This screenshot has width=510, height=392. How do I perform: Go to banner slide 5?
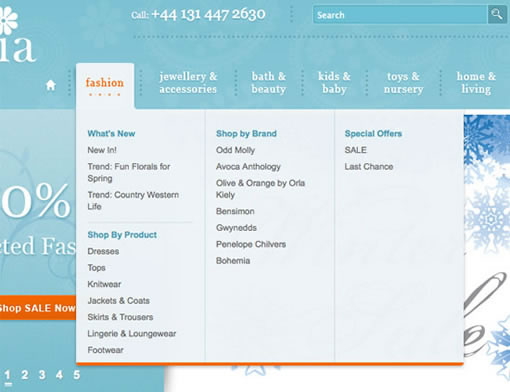77,375
